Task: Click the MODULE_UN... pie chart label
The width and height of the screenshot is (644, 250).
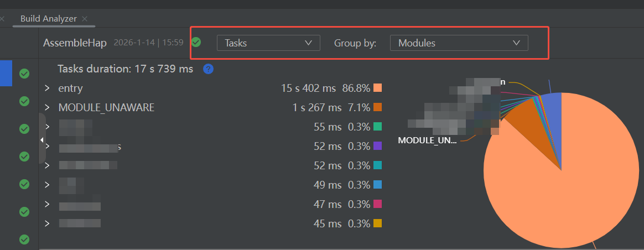Action: point(427,140)
